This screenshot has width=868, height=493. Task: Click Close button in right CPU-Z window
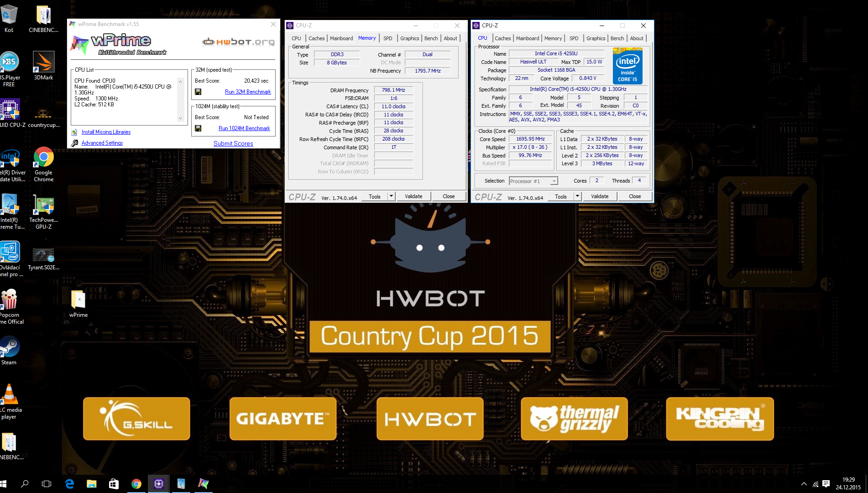(x=635, y=196)
